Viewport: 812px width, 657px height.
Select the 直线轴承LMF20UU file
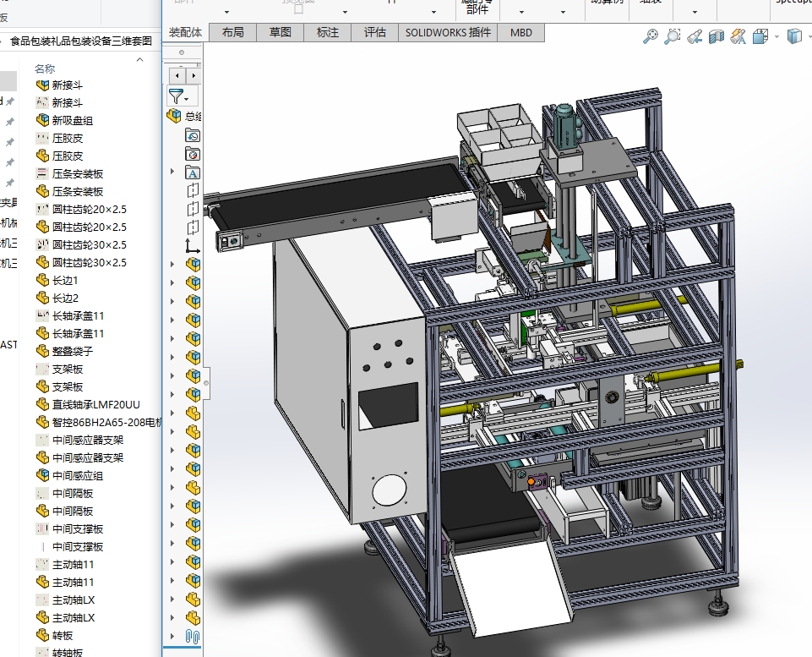pos(95,404)
